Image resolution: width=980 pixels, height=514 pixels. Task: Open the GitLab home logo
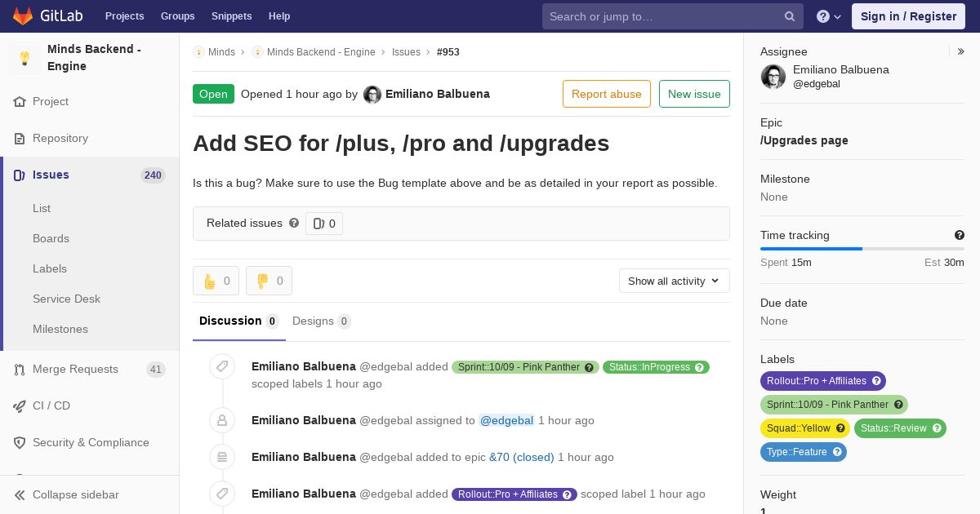tap(47, 16)
